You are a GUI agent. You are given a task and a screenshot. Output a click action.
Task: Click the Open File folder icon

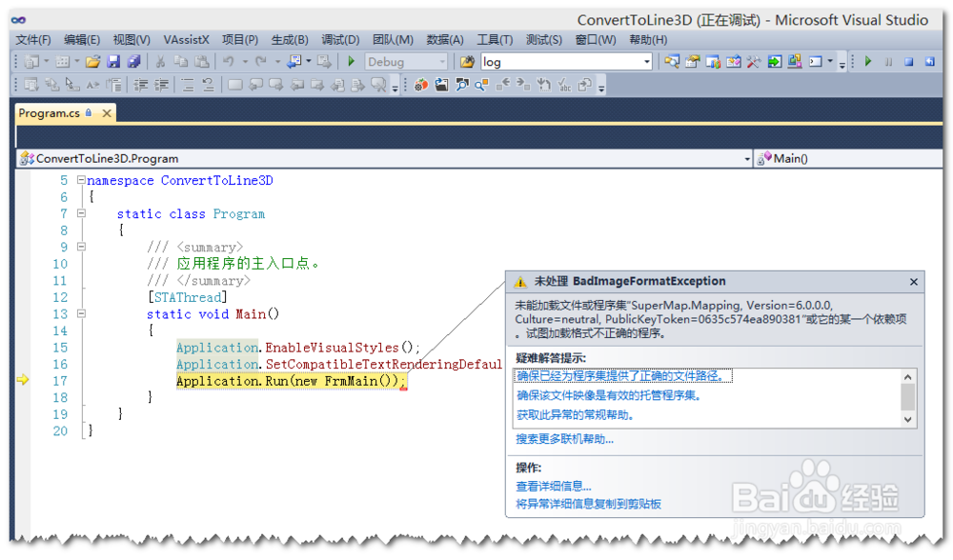click(93, 61)
